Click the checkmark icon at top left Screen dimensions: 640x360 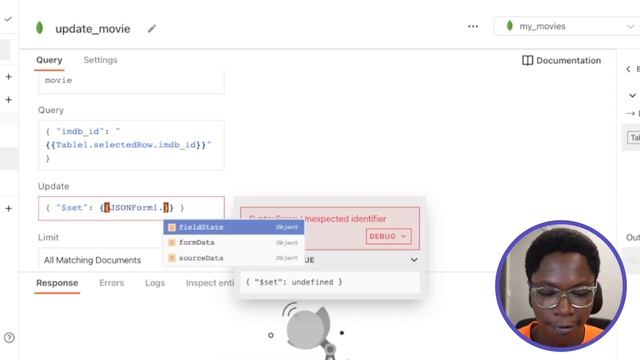click(8, 19)
